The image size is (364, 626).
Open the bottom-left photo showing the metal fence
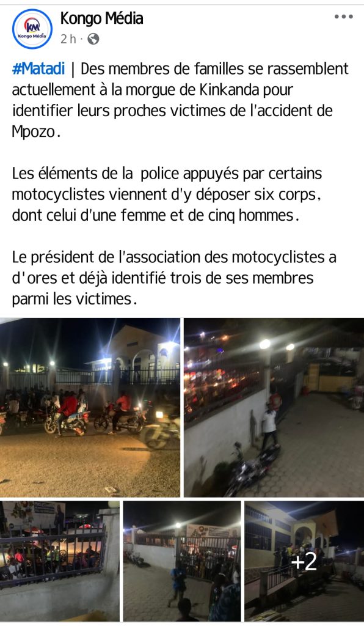(x=60, y=561)
